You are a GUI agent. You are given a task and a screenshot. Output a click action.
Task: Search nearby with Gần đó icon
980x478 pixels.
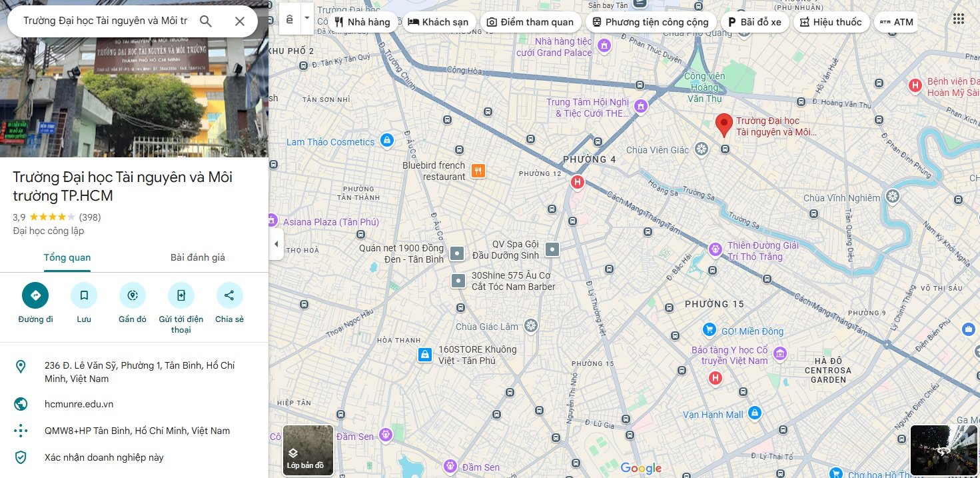(x=133, y=295)
